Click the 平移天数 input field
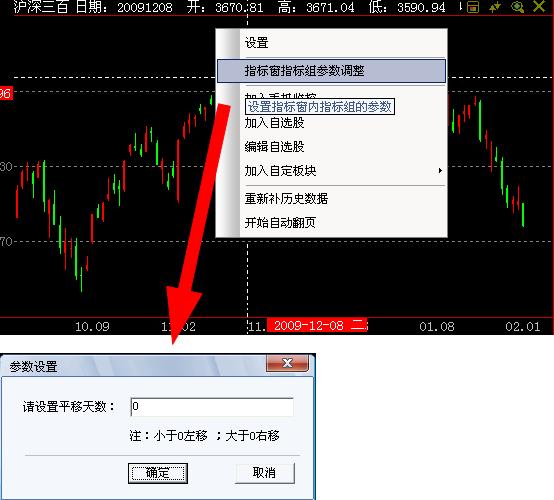Screen dimensions: 554x500 tap(212, 407)
